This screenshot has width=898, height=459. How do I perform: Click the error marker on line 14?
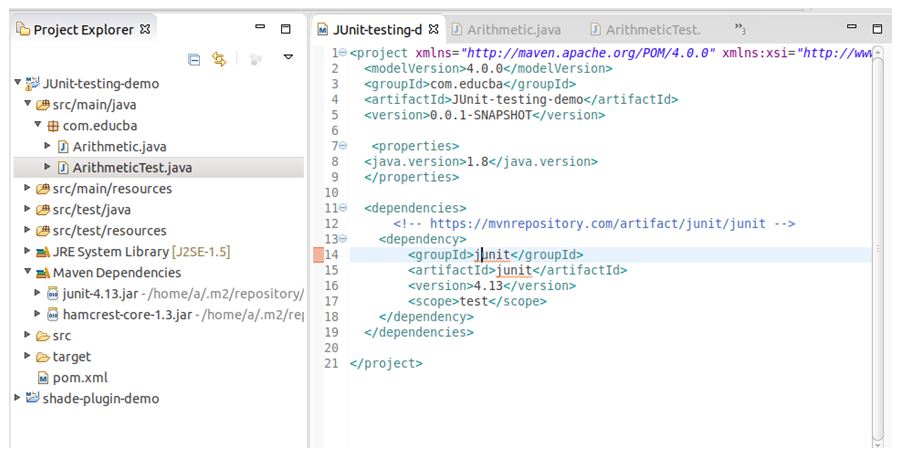(x=318, y=254)
